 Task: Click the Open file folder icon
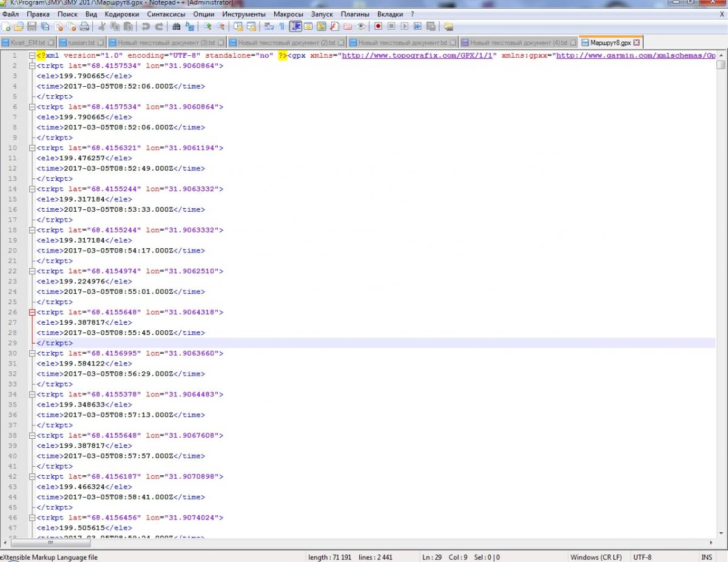coord(19,27)
